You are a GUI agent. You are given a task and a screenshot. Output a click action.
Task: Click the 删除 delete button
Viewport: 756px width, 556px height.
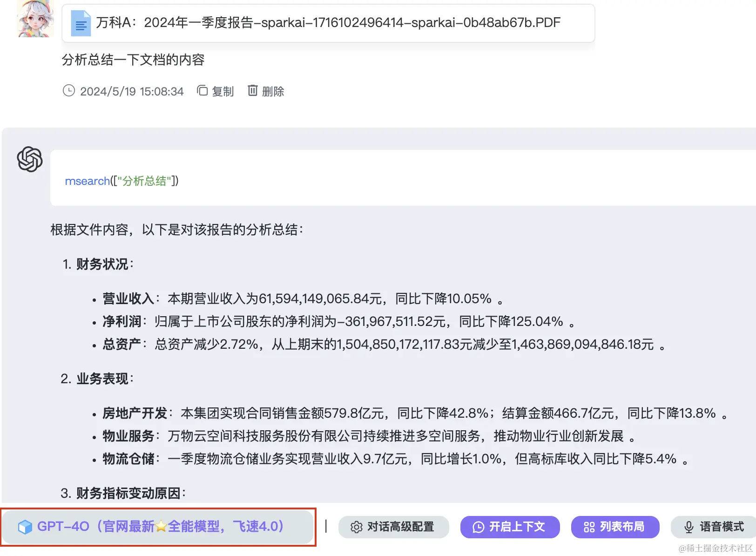pyautogui.click(x=266, y=91)
